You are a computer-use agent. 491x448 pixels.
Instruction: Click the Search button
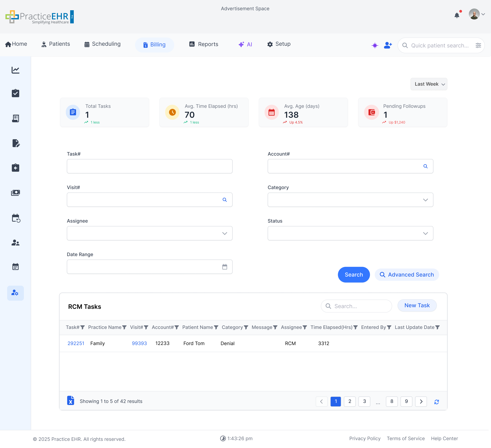[x=354, y=274]
